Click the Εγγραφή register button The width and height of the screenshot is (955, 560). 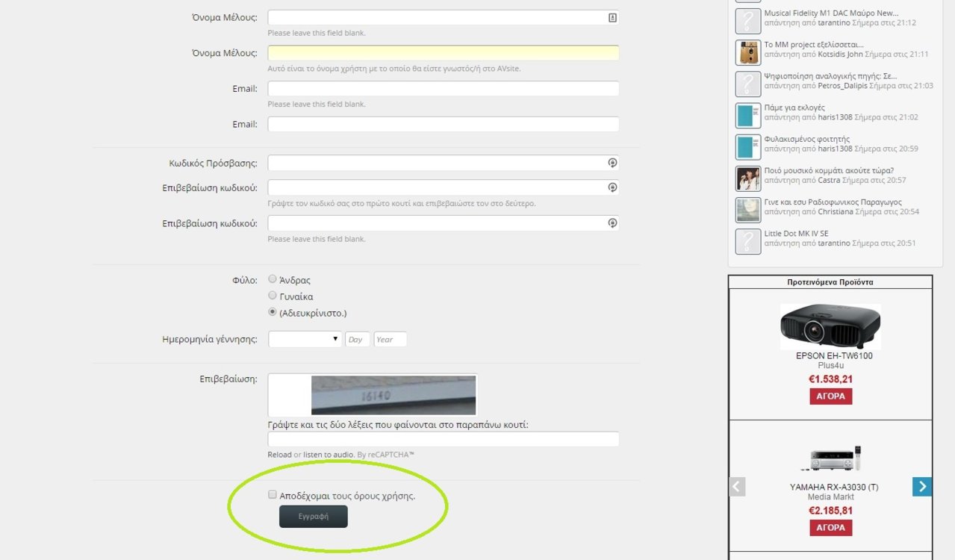coord(314,516)
